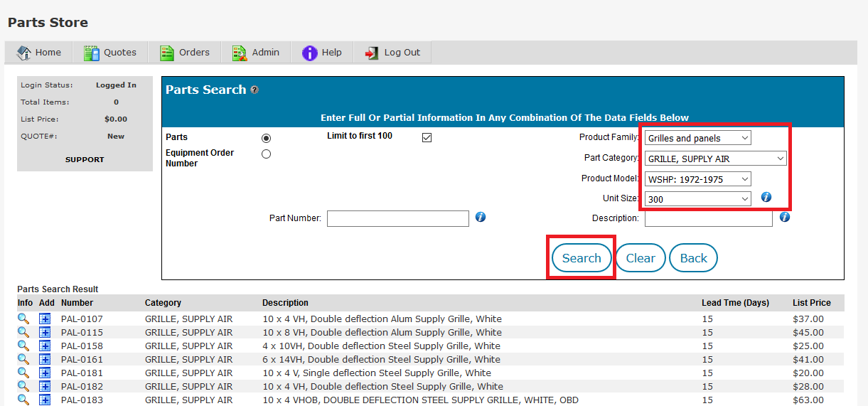The width and height of the screenshot is (868, 406).
Task: Click the info icon next to Part Number field
Action: click(x=481, y=217)
